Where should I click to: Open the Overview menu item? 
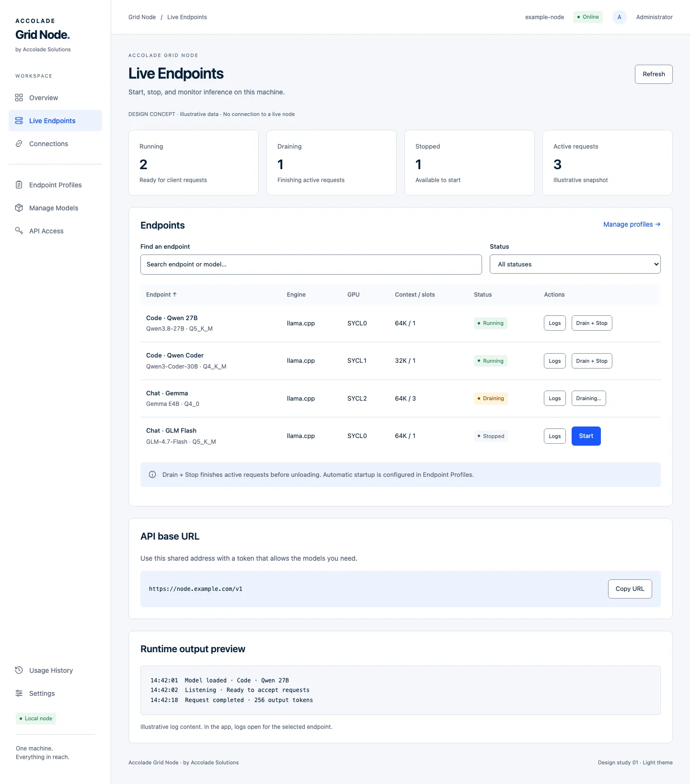[x=55, y=98]
